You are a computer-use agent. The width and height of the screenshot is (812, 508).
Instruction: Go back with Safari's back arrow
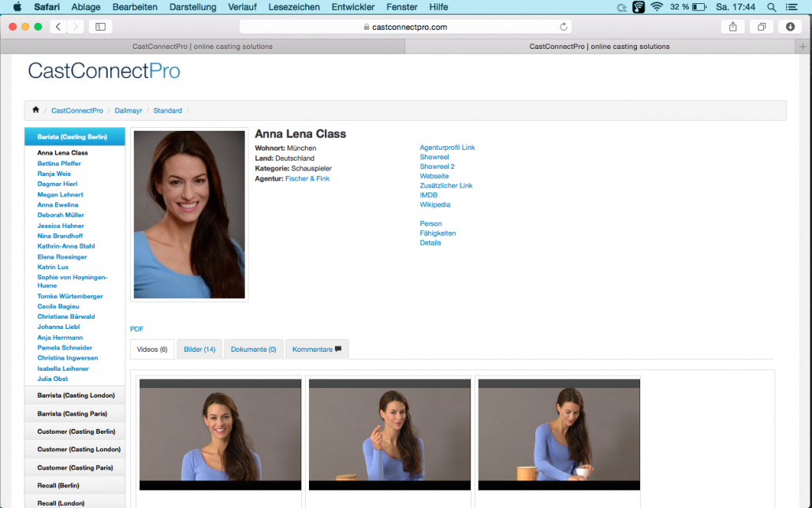(x=58, y=27)
